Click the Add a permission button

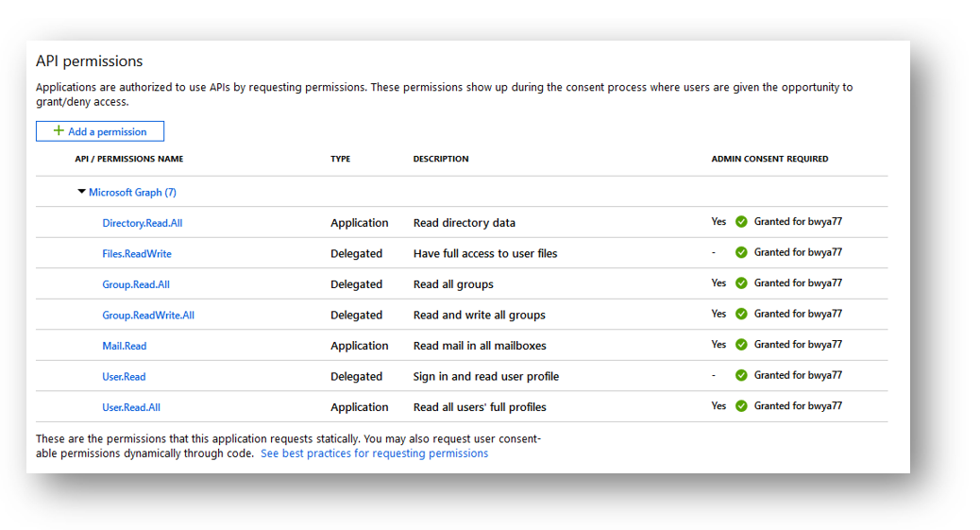pyautogui.click(x=100, y=131)
